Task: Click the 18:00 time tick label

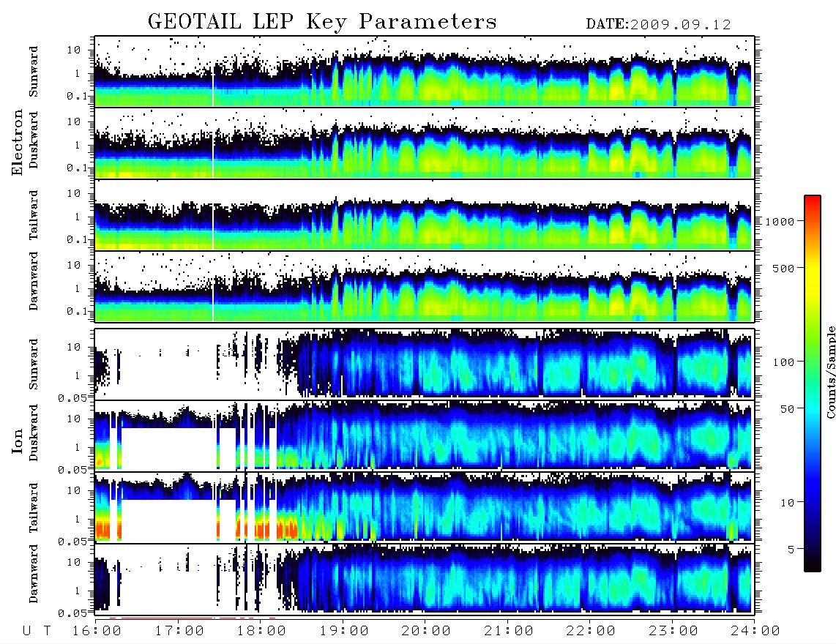Action: pyautogui.click(x=262, y=631)
